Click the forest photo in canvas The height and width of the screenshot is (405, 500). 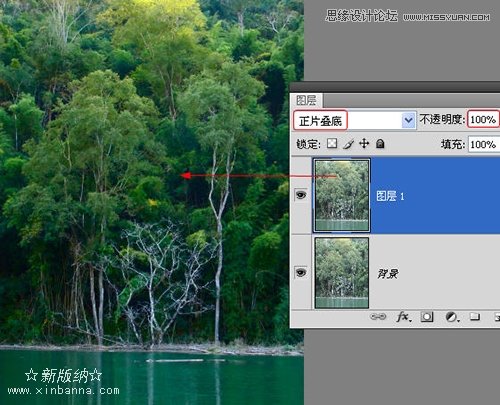pos(152,202)
